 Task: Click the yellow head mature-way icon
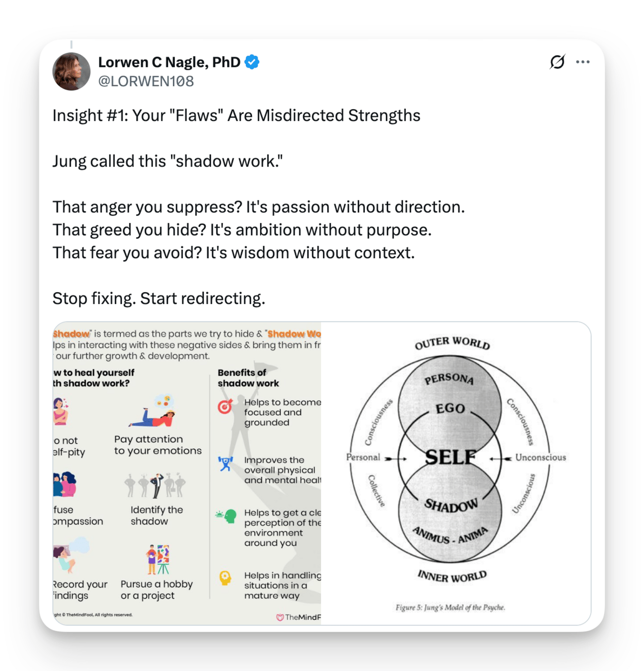pos(225,578)
